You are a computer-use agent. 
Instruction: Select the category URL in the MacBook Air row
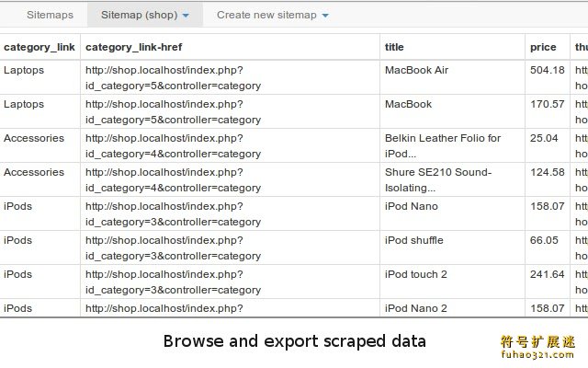174,77
